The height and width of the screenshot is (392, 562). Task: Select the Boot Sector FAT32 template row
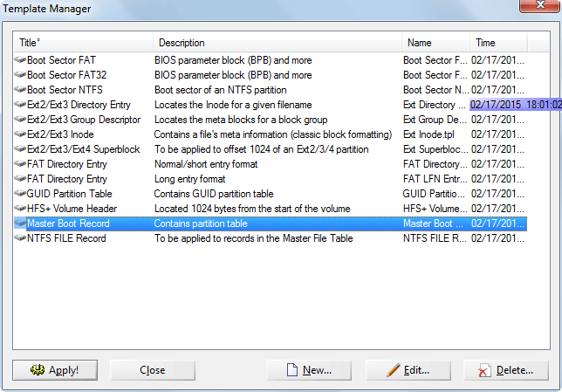point(271,75)
